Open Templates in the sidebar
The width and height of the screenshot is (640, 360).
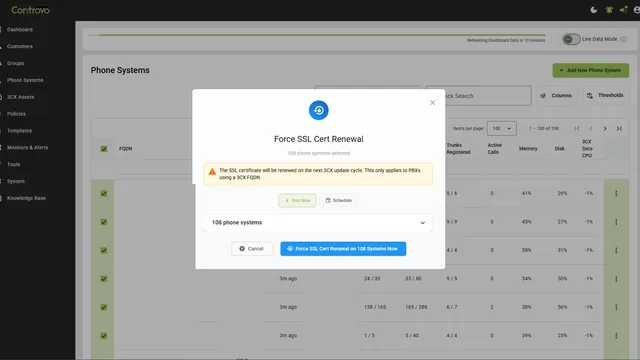19,131
